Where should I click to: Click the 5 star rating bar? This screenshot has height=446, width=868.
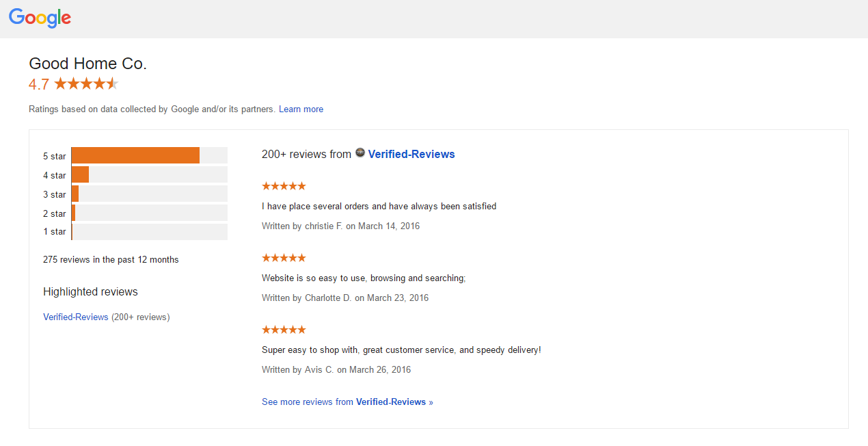pyautogui.click(x=149, y=155)
